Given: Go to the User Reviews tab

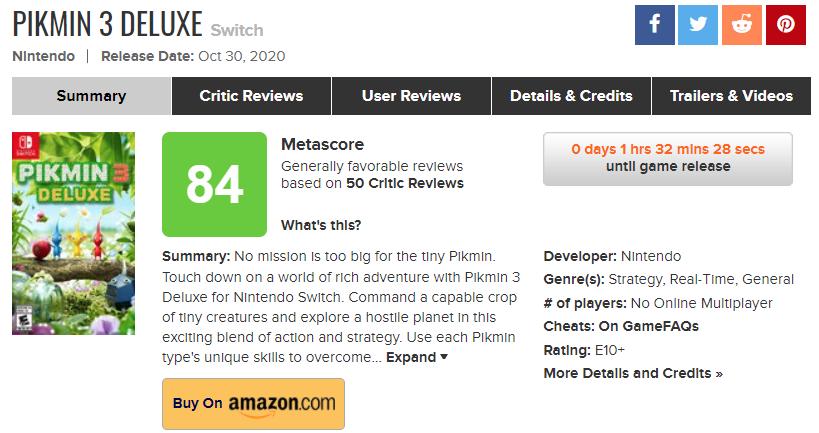Looking at the screenshot, I should pos(411,96).
